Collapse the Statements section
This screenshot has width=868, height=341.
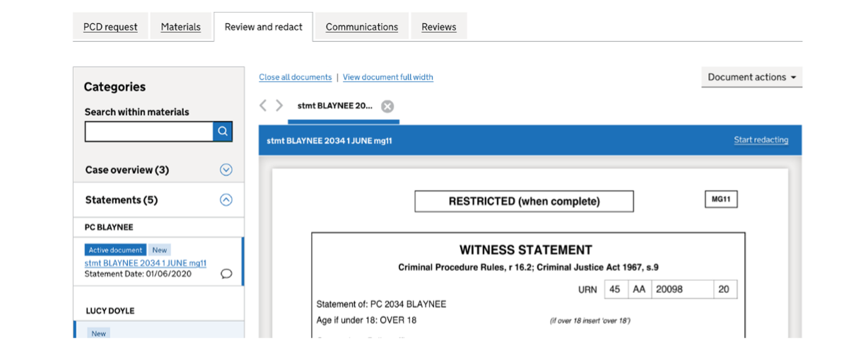pyautogui.click(x=226, y=200)
